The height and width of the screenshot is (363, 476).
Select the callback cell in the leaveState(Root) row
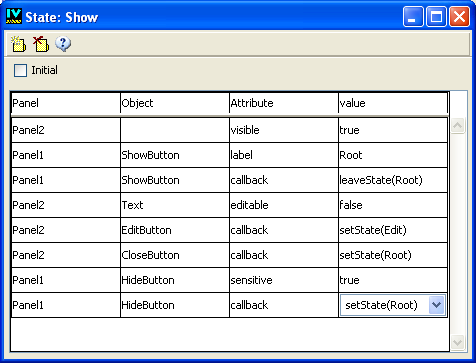click(x=284, y=180)
